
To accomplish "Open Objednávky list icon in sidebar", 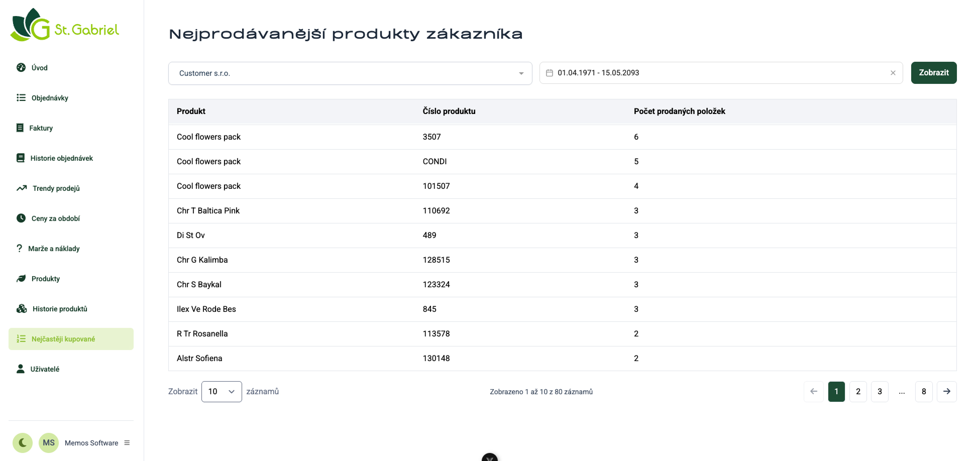I will (x=21, y=98).
